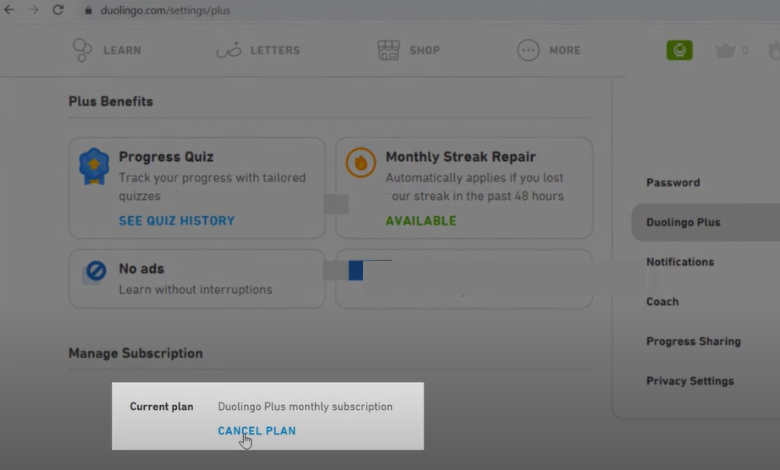The image size is (780, 470).
Task: Click the Progress Quiz badge icon
Action: pos(94,167)
